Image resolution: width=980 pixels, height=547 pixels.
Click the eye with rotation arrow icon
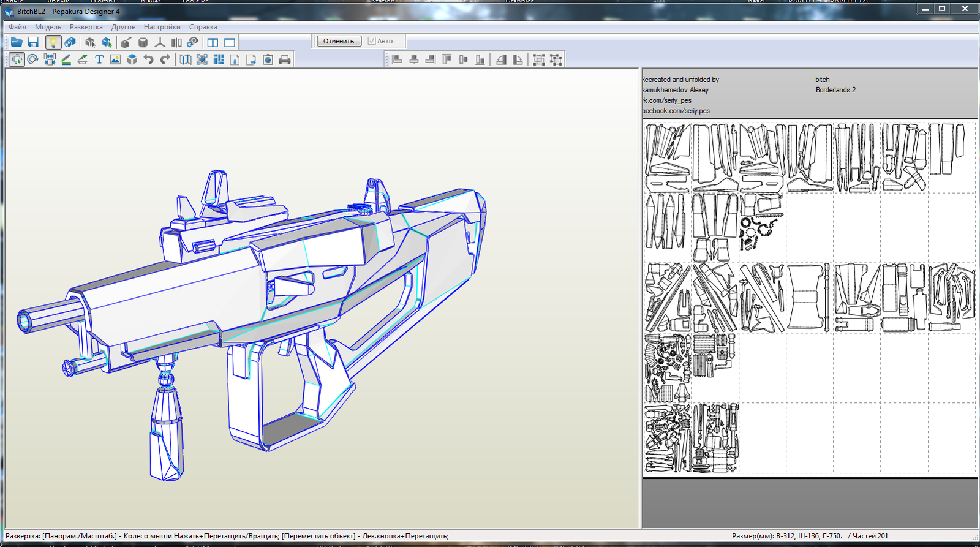(x=193, y=42)
